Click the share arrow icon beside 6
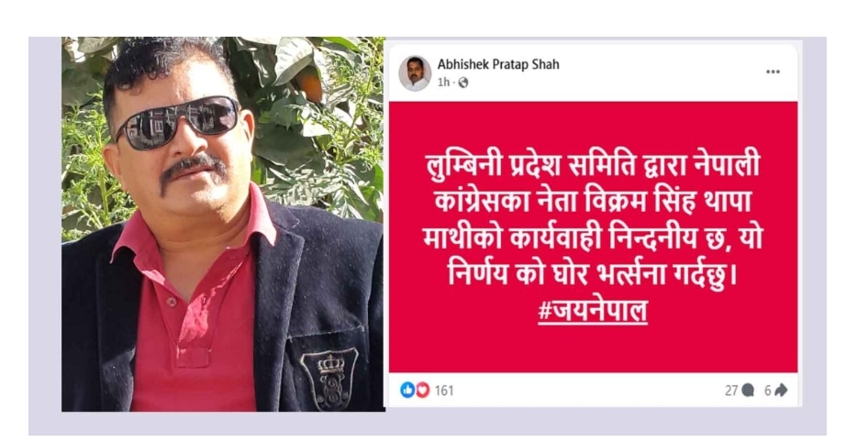This screenshot has height=442, width=868. tap(781, 391)
